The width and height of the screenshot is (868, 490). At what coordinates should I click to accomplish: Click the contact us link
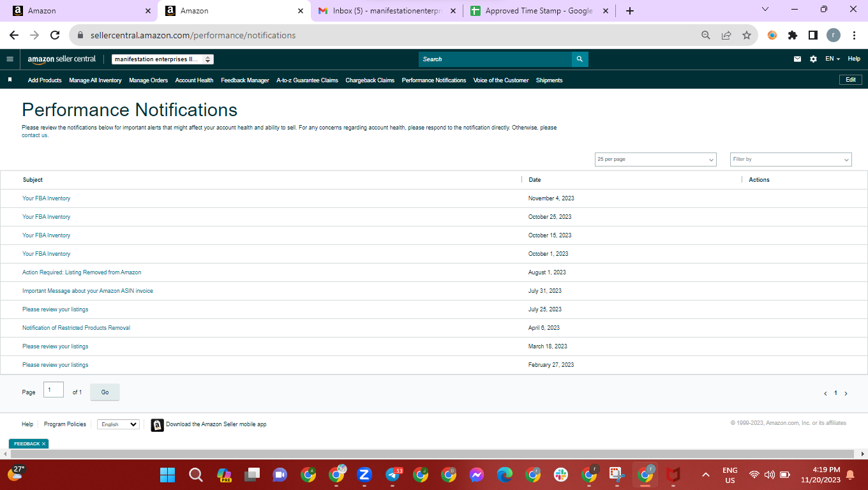click(x=34, y=135)
